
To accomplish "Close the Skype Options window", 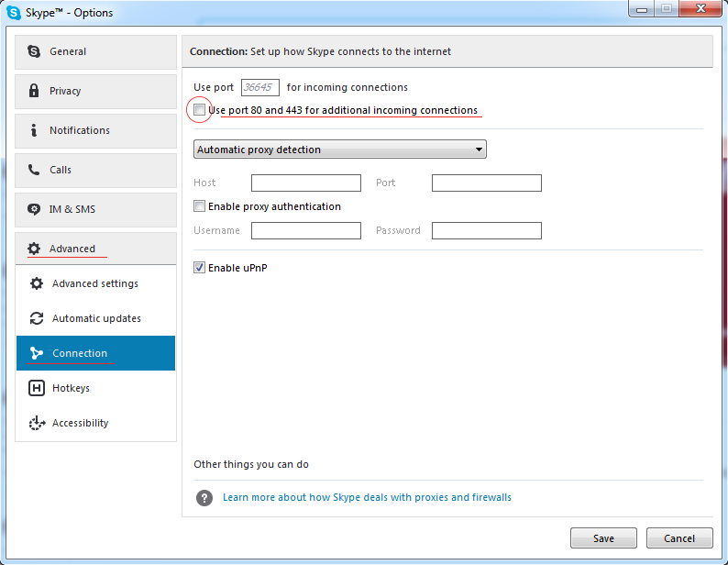I will click(x=701, y=9).
